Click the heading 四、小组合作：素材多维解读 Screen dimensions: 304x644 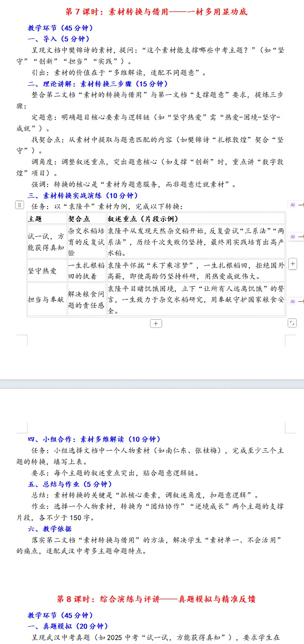94,439
